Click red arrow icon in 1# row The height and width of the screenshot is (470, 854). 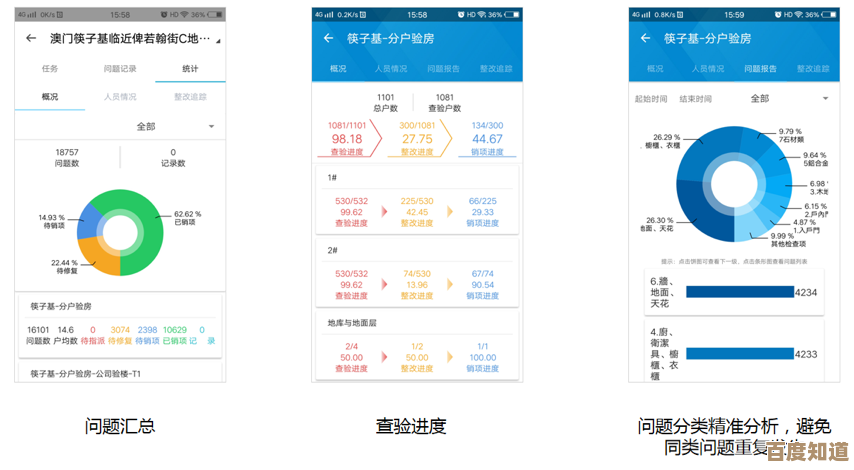pyautogui.click(x=384, y=212)
